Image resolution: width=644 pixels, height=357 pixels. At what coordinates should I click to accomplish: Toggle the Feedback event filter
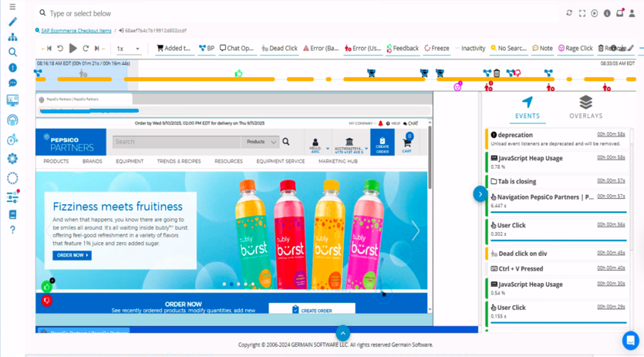tap(403, 49)
